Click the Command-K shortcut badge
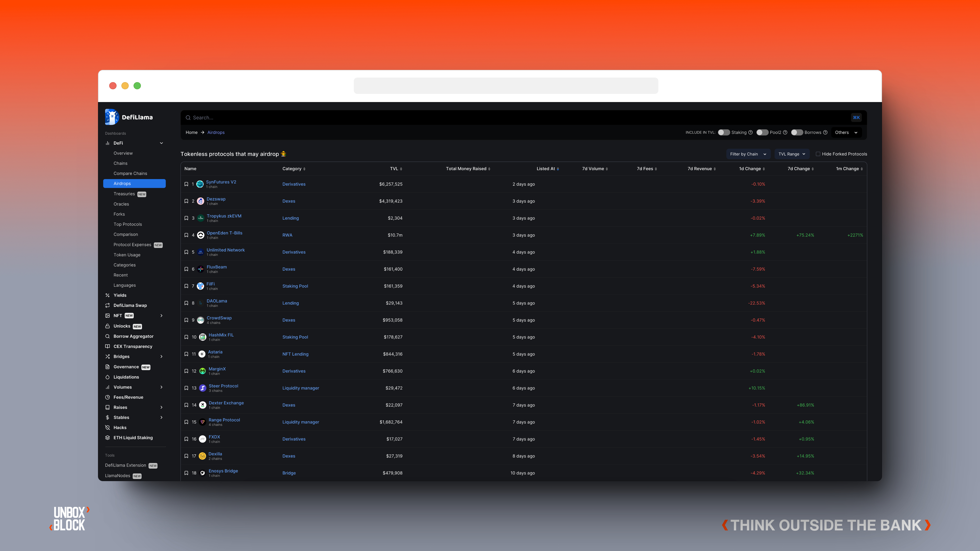 pyautogui.click(x=856, y=118)
